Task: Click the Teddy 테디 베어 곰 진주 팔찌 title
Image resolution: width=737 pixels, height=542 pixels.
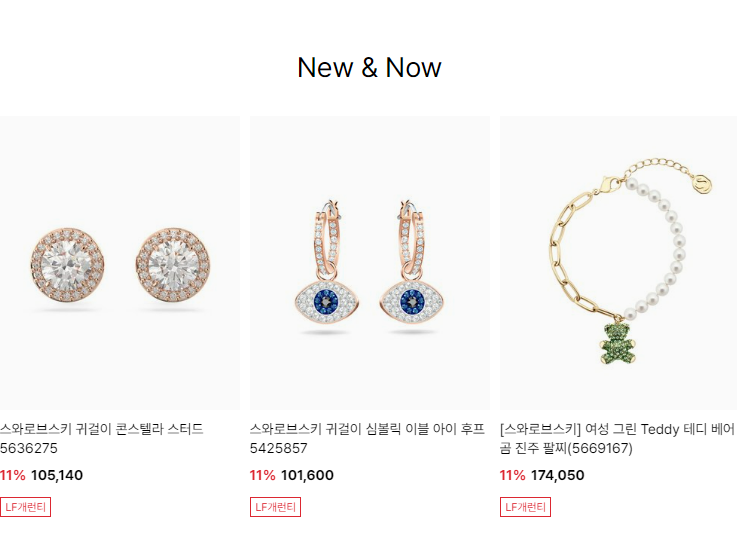Action: (617, 438)
